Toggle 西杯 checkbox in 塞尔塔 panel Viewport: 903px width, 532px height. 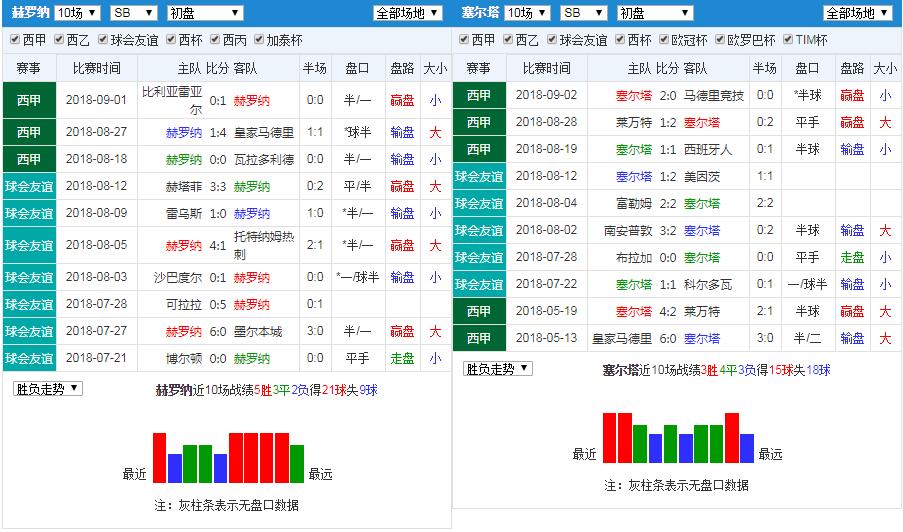620,40
